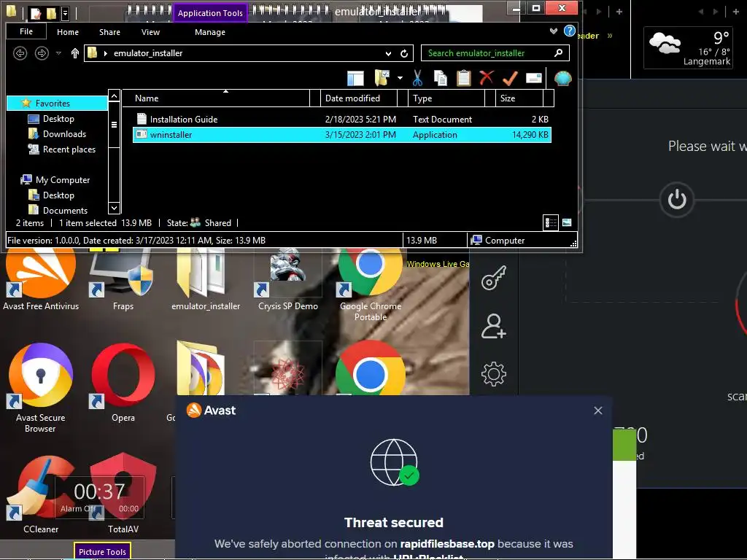Click the Forward arrow in Explorer

(x=42, y=52)
